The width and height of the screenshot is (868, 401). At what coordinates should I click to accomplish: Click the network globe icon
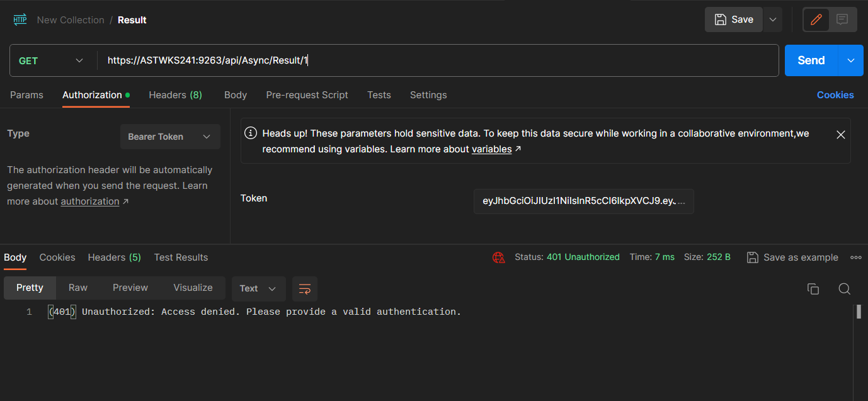[x=499, y=257]
